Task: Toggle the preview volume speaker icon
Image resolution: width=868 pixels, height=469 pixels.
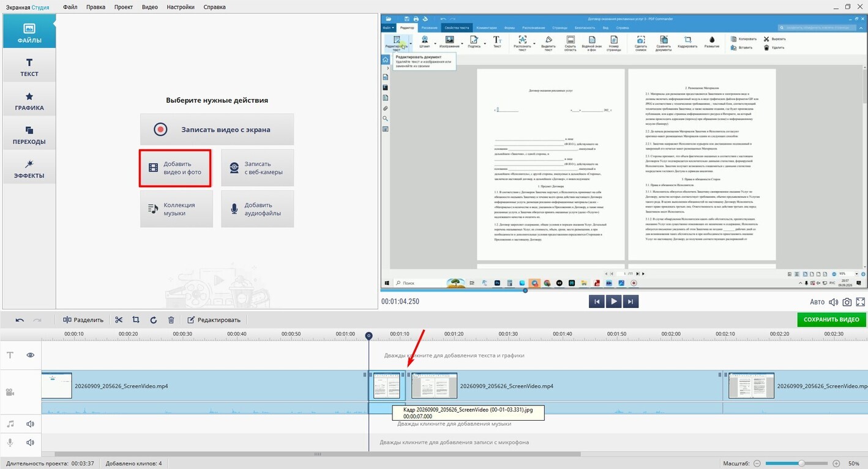Action: [833, 302]
